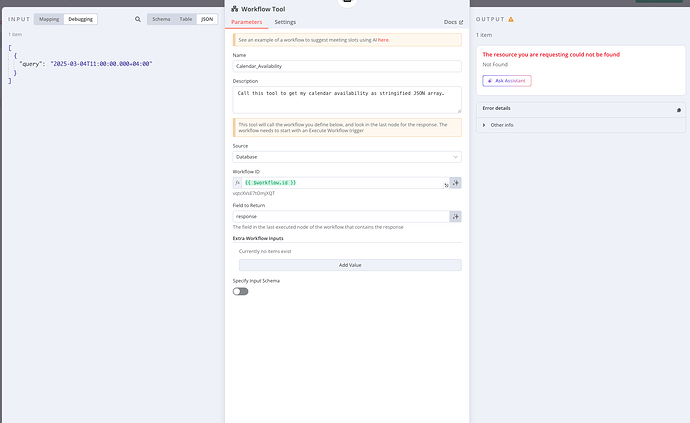Switch the input view to JSON
690x423 pixels.
(207, 19)
